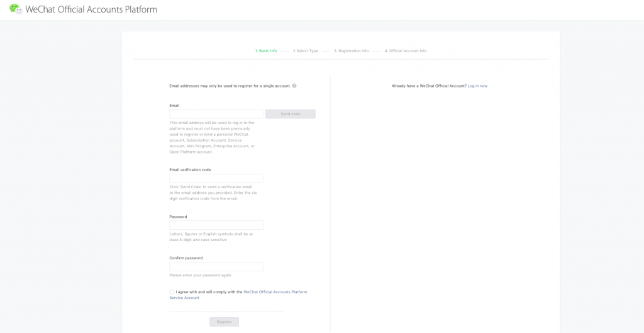Click the 'Email verification code' label
The height and width of the screenshot is (333, 644).
(190, 170)
